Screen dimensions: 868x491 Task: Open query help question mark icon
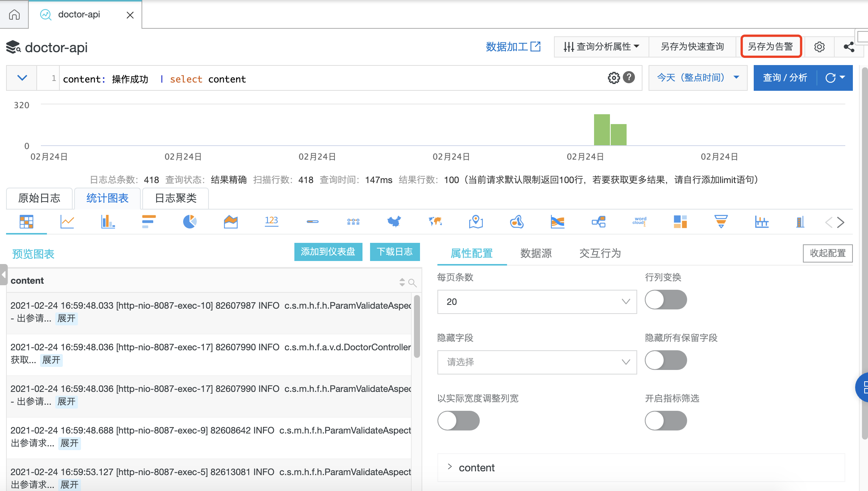click(629, 78)
